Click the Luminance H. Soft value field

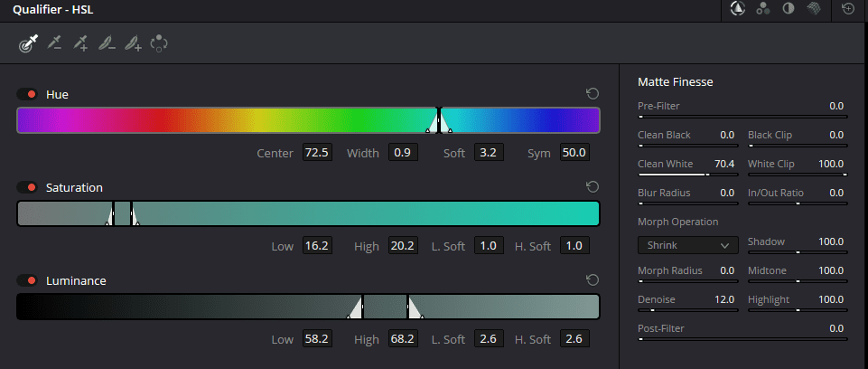pos(574,338)
